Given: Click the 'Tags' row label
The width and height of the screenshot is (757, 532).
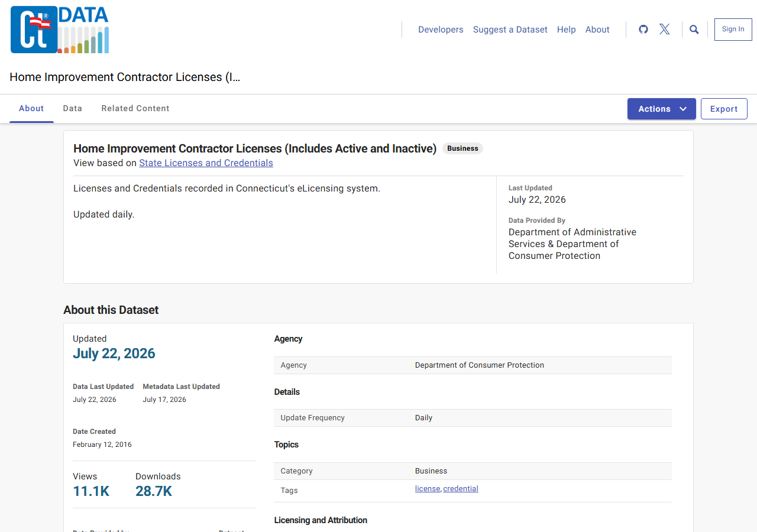Looking at the screenshot, I should point(289,491).
